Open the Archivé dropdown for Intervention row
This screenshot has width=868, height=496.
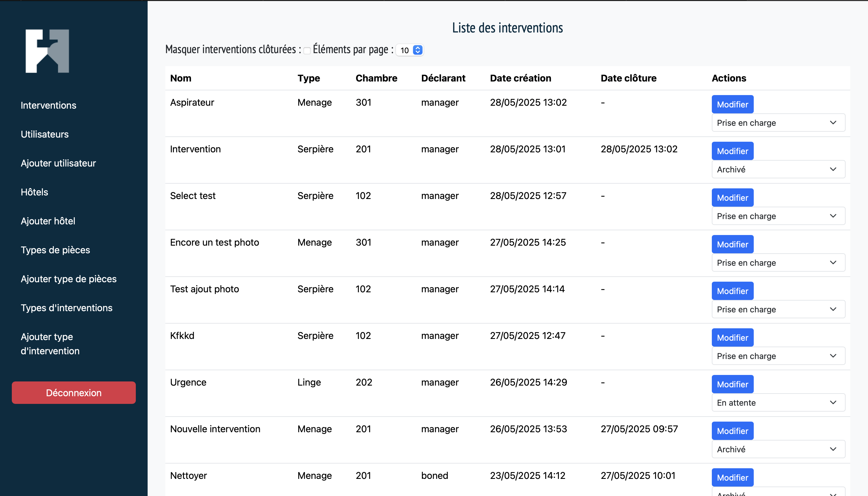coord(778,169)
